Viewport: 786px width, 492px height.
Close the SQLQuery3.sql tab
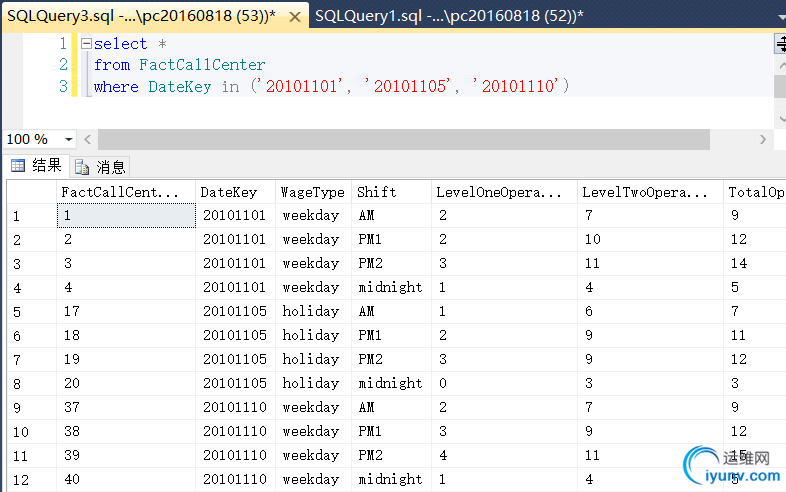(x=295, y=17)
